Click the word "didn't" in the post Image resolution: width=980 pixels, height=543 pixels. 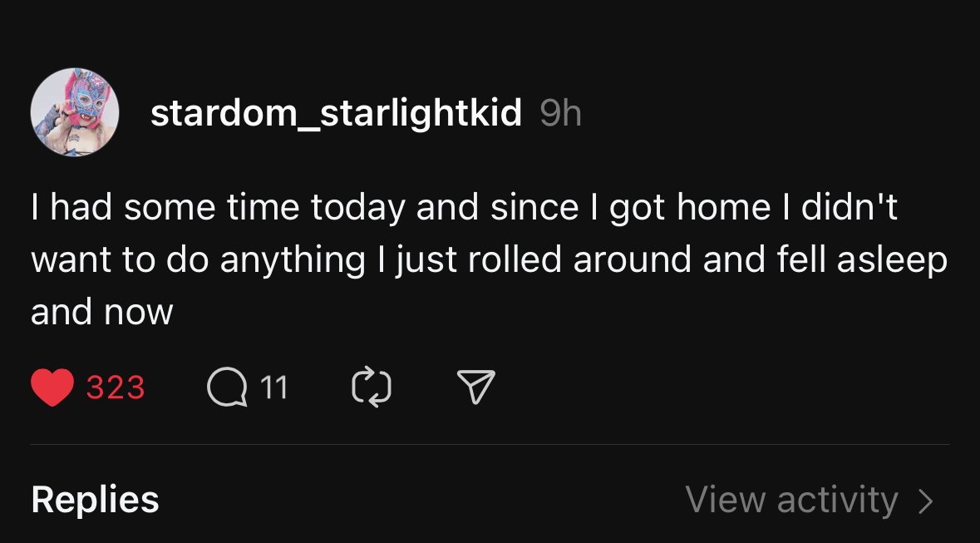[849, 207]
